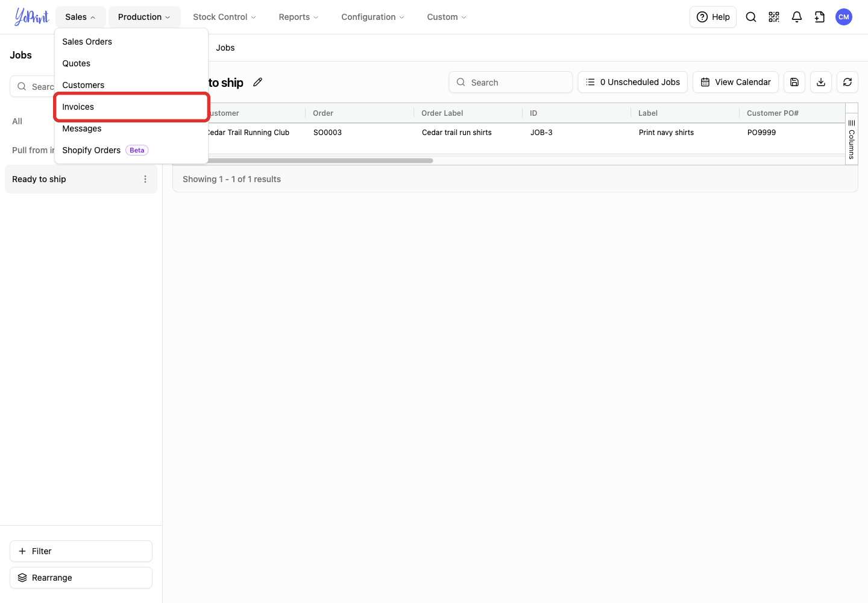Select Messages from Sales menu
This screenshot has height=603, width=868.
pos(131,128)
